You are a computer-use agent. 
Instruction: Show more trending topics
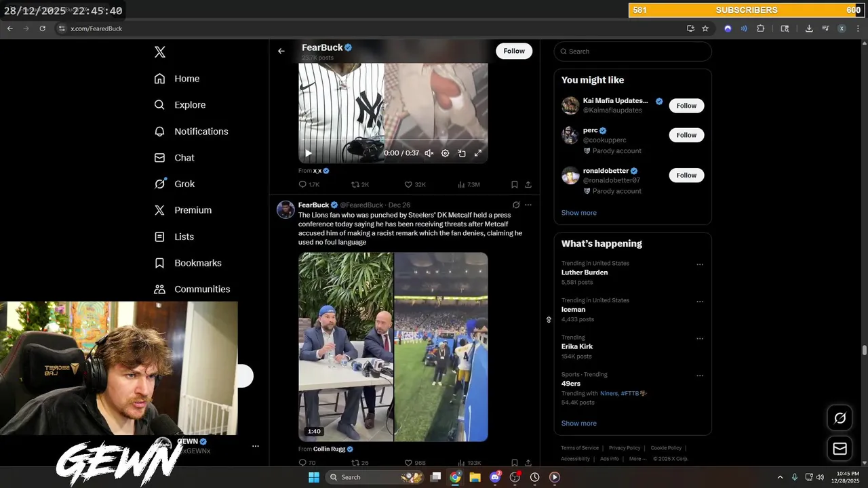tap(579, 424)
